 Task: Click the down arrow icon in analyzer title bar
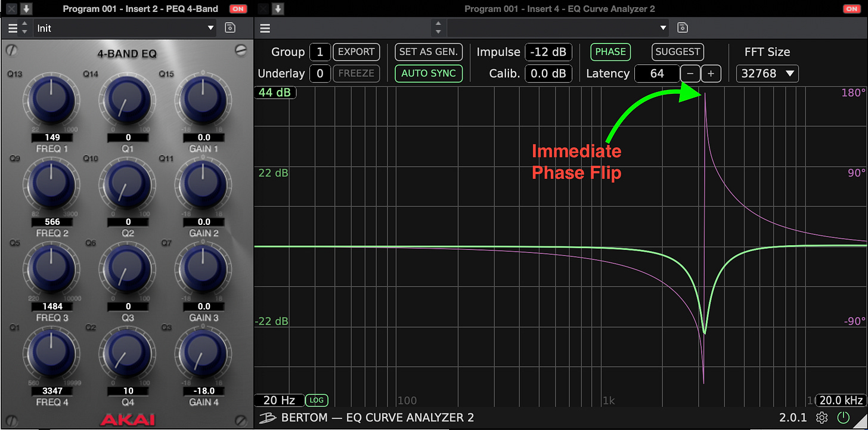coord(278,9)
